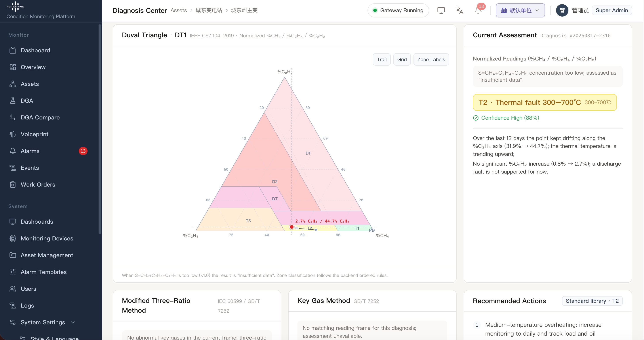644x340 pixels.
Task: Click the Logs icon in sidebar
Action: click(x=13, y=306)
